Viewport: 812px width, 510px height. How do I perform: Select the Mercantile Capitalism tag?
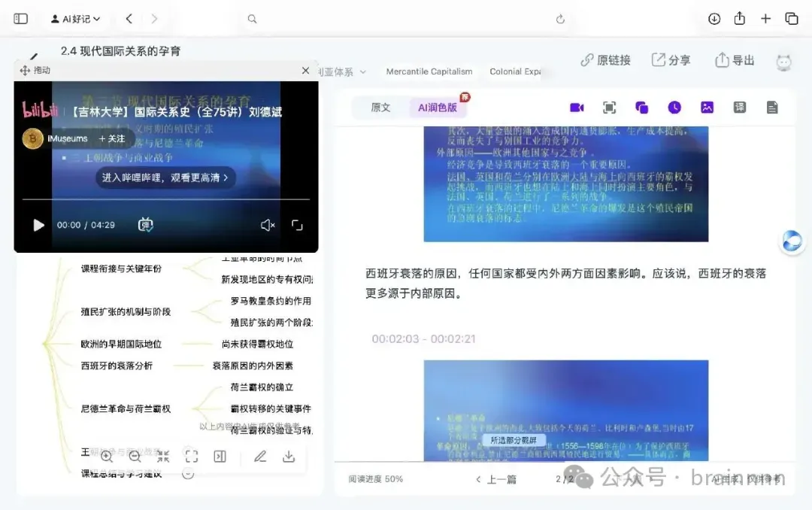pos(429,71)
